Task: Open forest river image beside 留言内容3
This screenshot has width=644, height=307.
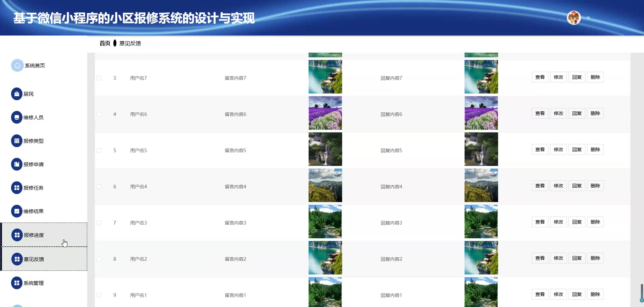Action: [325, 222]
